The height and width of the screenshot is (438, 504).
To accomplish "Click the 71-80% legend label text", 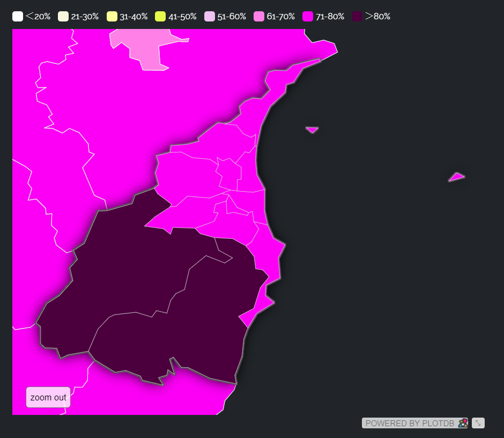I will coord(330,17).
